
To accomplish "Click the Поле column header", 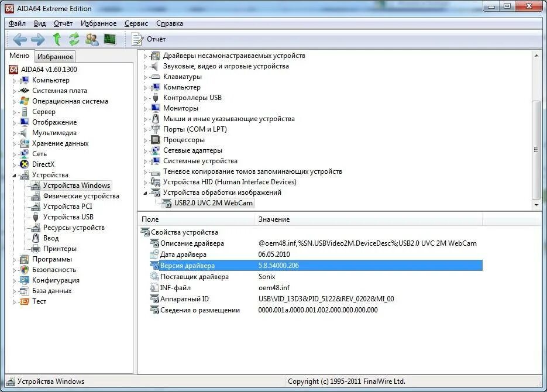I will [x=197, y=219].
